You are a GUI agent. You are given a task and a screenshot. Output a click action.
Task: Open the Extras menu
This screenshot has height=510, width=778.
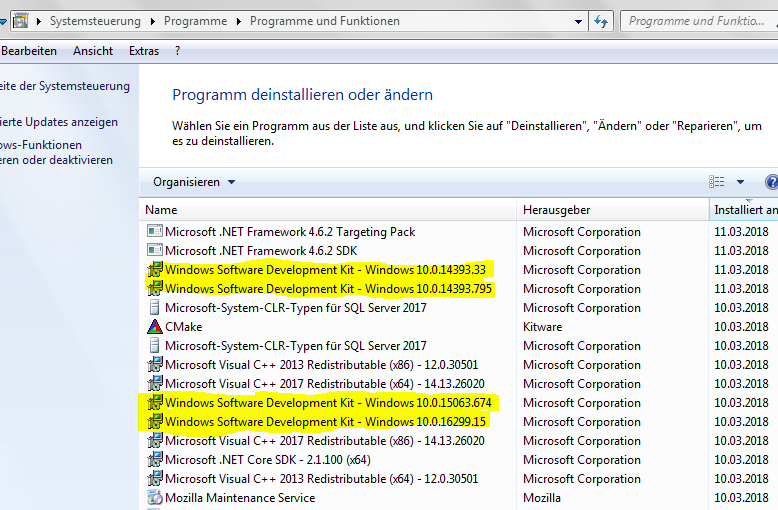point(144,51)
